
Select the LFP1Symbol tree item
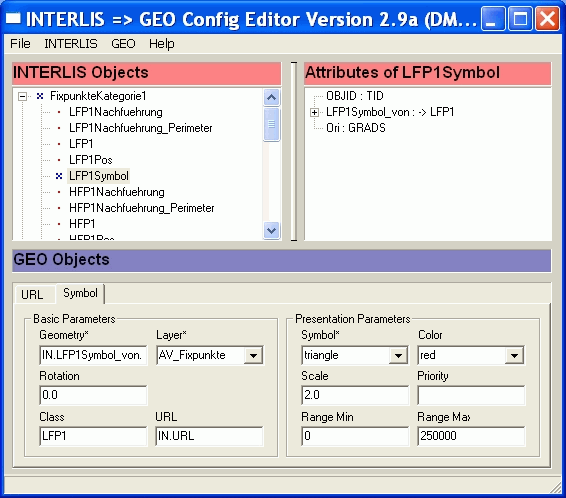click(x=99, y=176)
